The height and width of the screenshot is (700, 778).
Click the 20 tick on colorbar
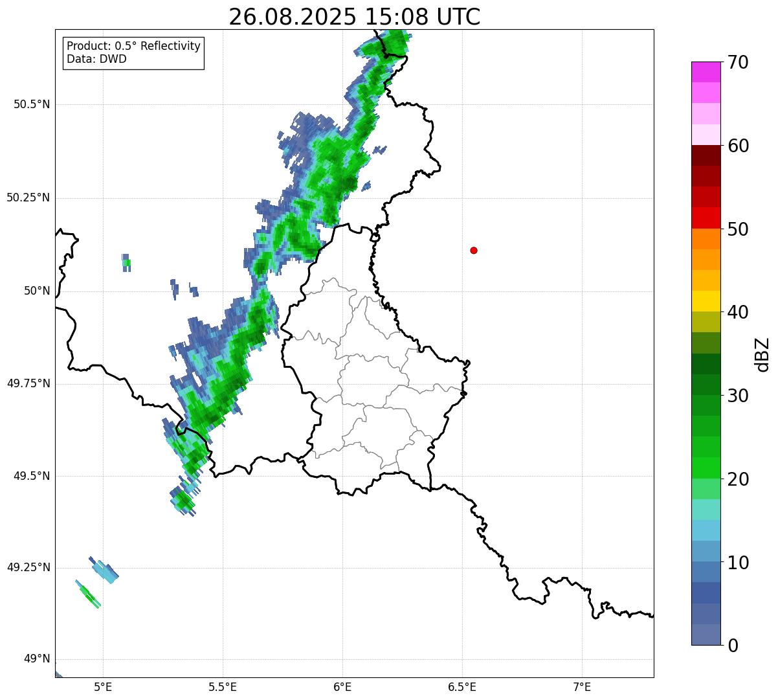tap(738, 479)
